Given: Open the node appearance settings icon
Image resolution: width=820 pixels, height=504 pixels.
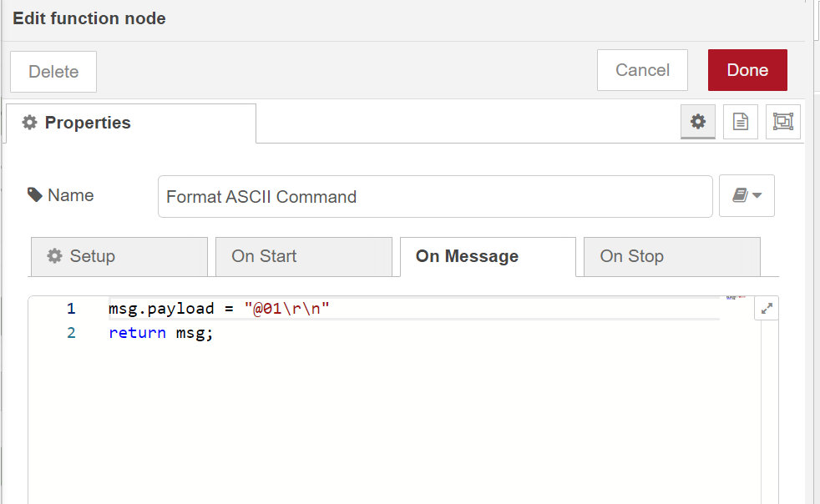Looking at the screenshot, I should pos(782,122).
